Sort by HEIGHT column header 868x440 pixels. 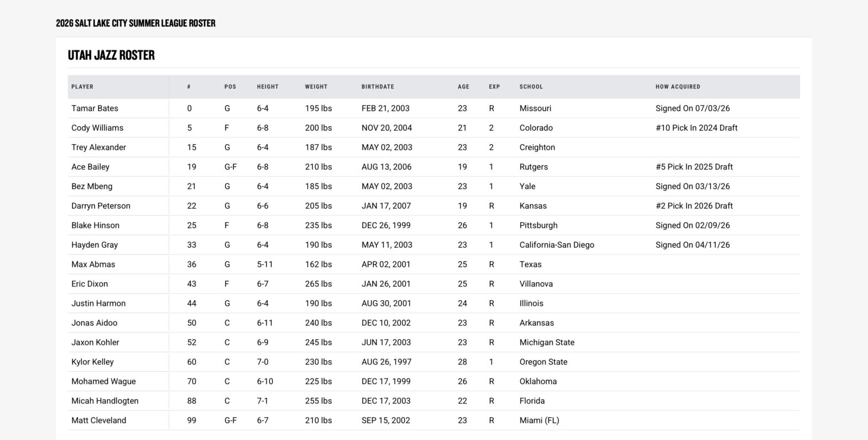click(268, 87)
